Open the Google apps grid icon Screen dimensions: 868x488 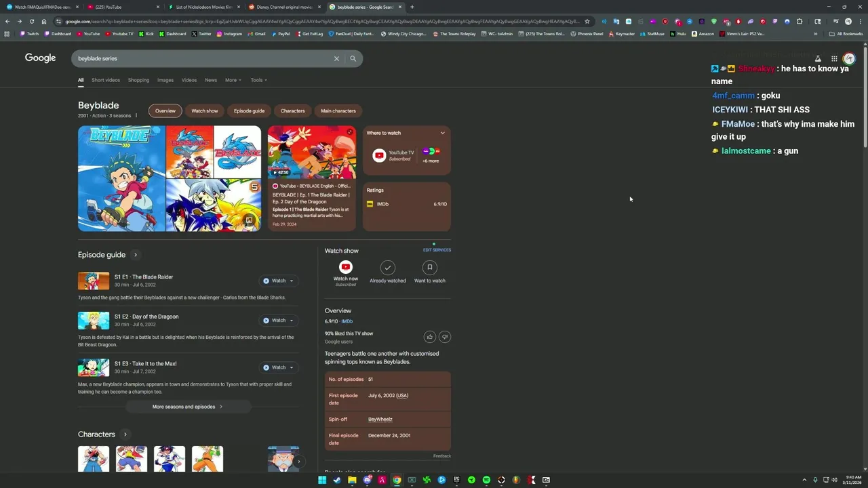pyautogui.click(x=834, y=59)
